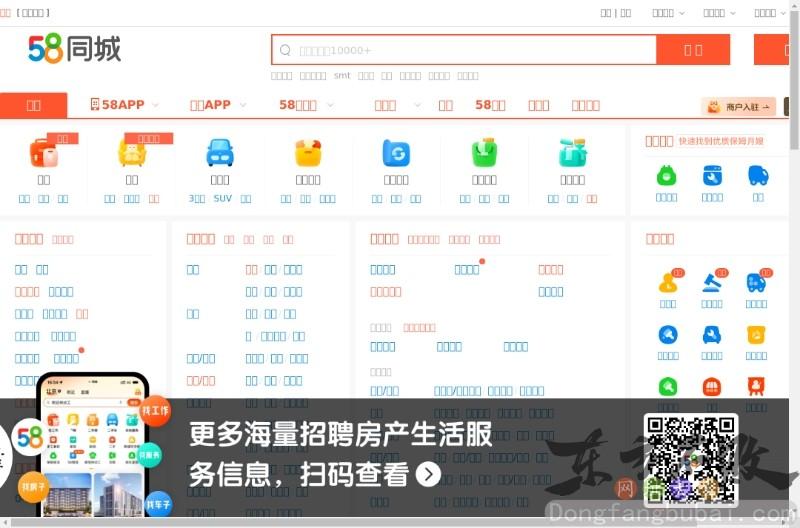Open the first dropdown in the top-right header

668,13
